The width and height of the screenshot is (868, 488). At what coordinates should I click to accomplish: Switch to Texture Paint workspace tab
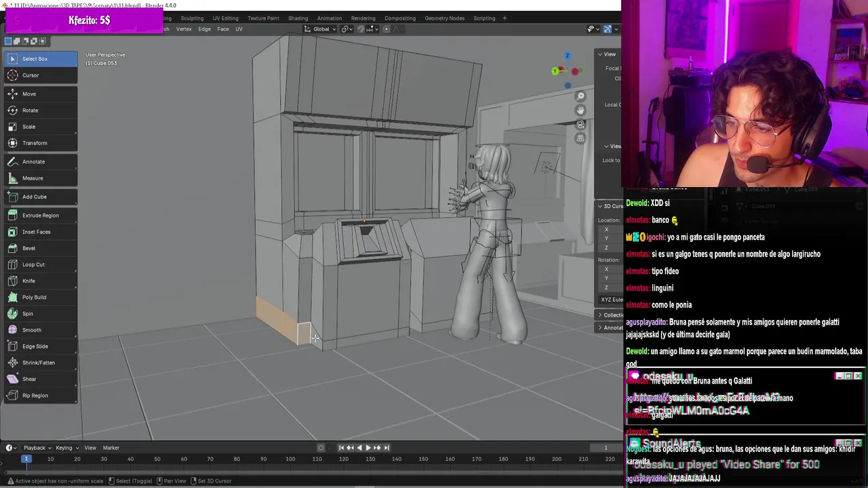tap(263, 18)
